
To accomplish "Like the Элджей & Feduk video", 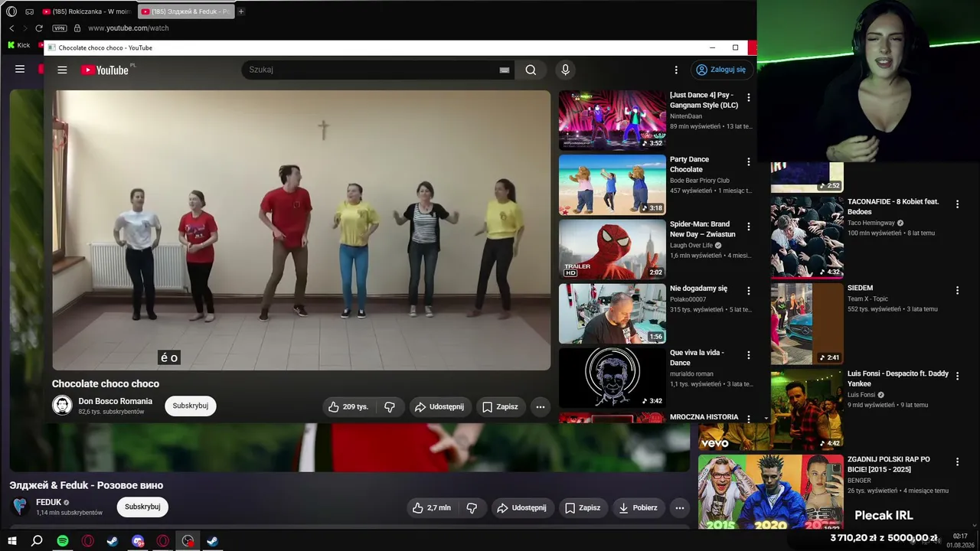I will click(432, 507).
